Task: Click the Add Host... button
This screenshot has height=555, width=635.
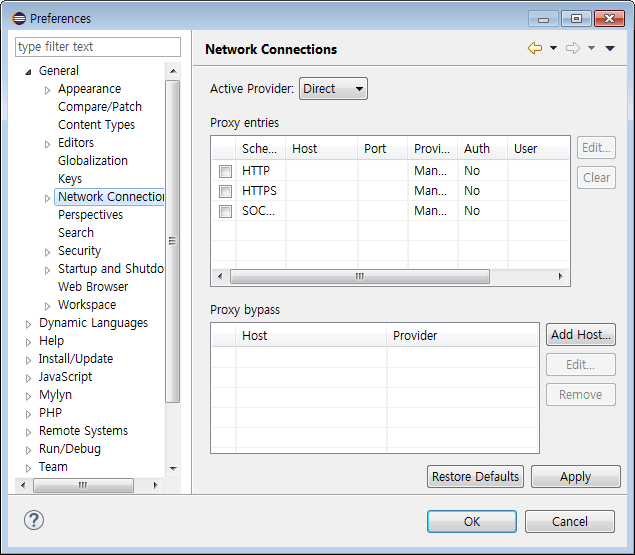Action: coord(580,335)
